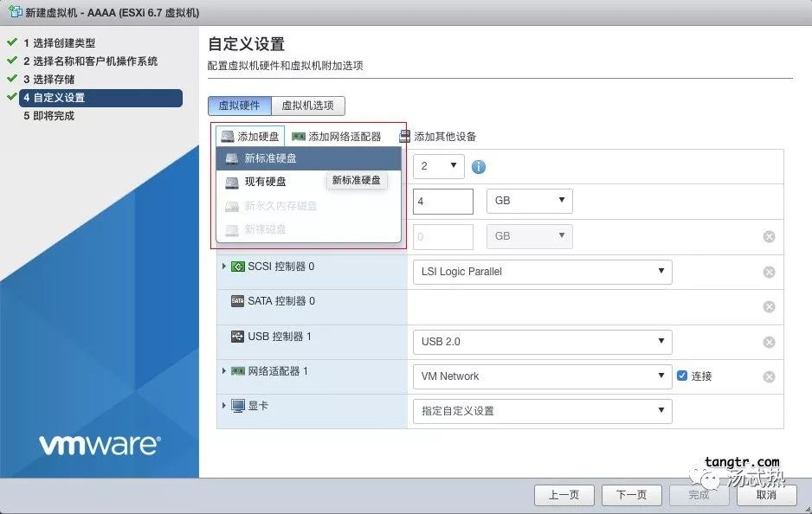The height and width of the screenshot is (514, 812).
Task: Click the disk icon next to 新标准硬盘
Action: point(232,158)
